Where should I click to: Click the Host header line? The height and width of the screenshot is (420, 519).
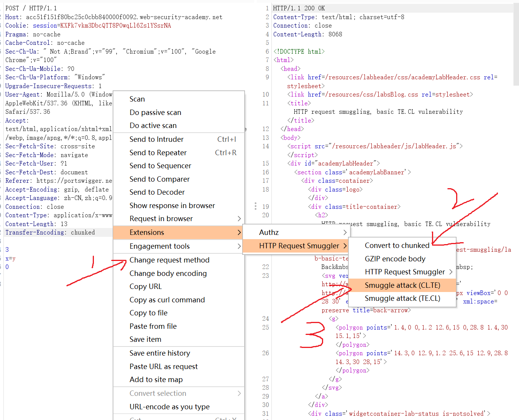[x=113, y=17]
